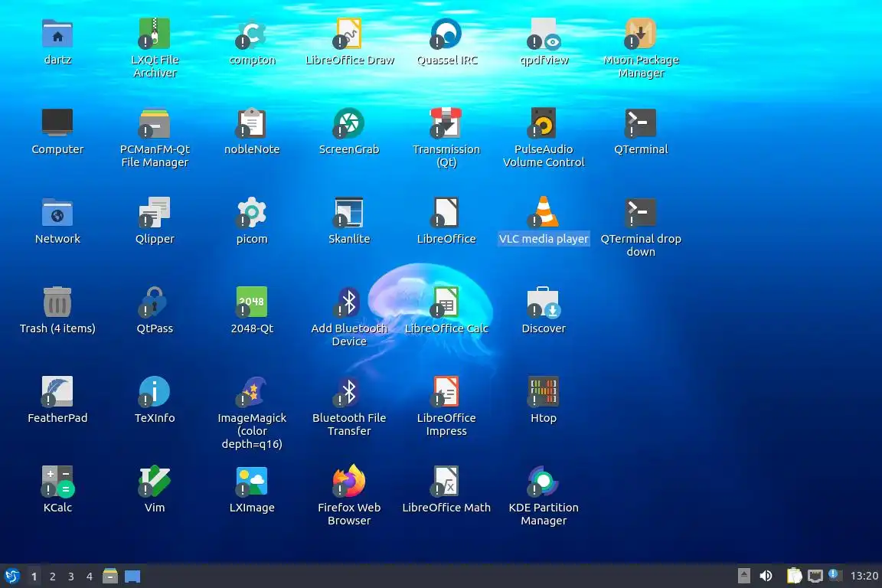Open qpdfview desktop shortcut

544,34
